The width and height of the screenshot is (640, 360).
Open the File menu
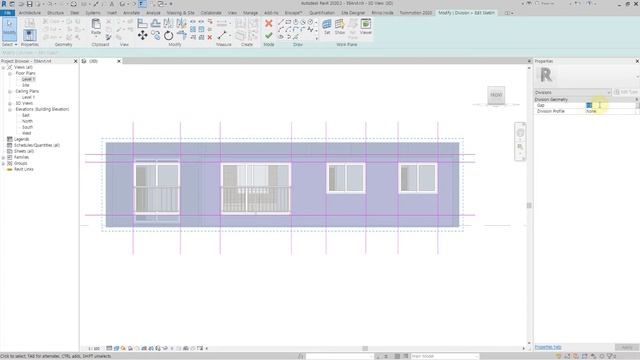pyautogui.click(x=7, y=13)
